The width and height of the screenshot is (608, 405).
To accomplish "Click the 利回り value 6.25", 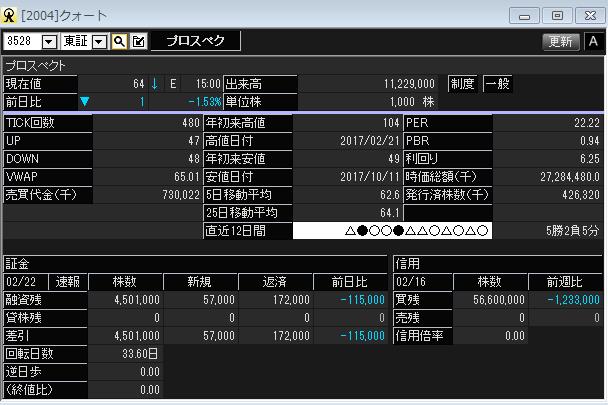I will (590, 159).
